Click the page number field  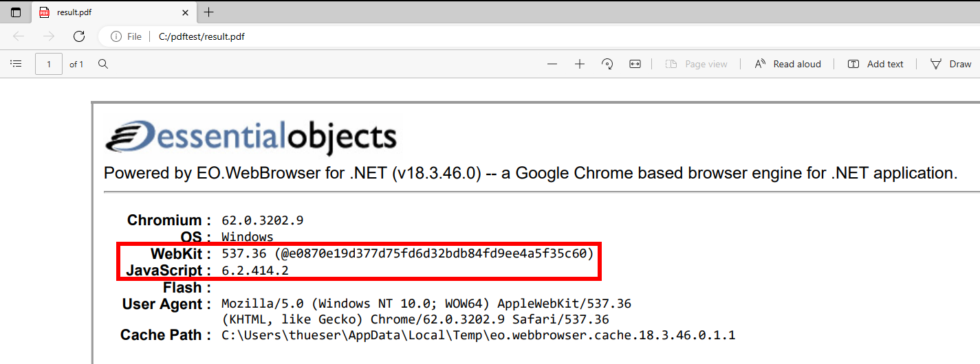coord(49,64)
